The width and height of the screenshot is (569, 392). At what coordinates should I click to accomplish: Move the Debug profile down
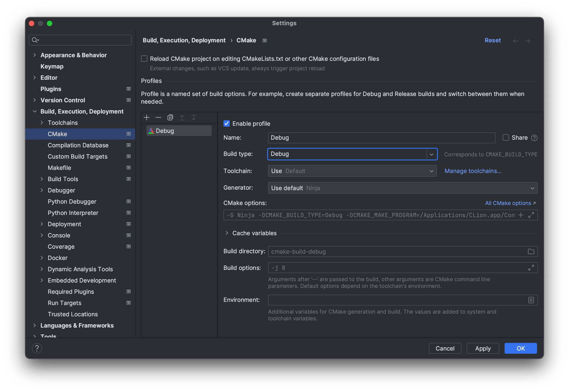point(194,117)
